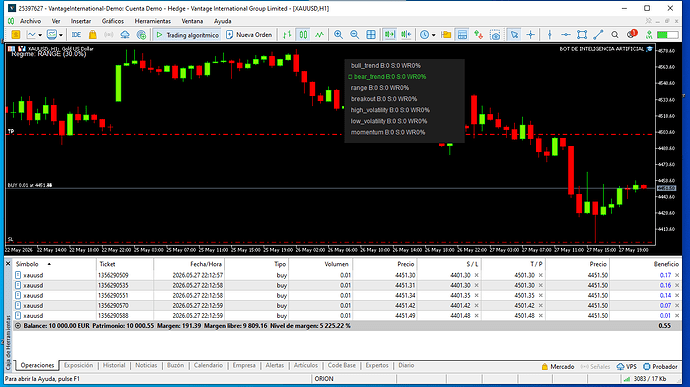Click the Balance summary row icon
This screenshot has width=690, height=387.
tap(18, 326)
